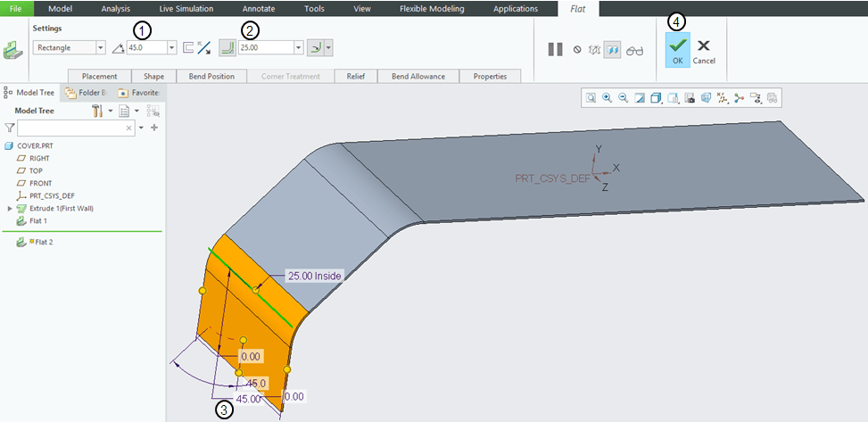868x422 pixels.
Task: Click the Zoom Out magnifier icon
Action: point(623,98)
